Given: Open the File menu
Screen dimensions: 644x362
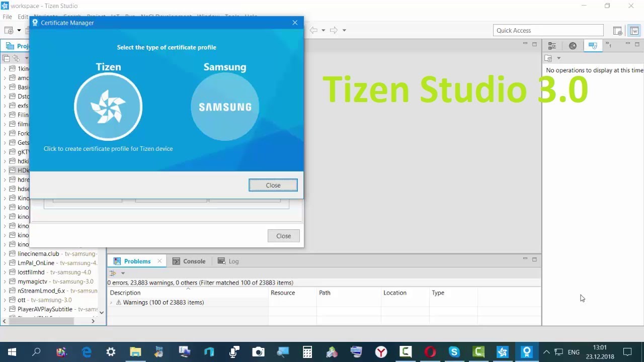Looking at the screenshot, I should [7, 17].
